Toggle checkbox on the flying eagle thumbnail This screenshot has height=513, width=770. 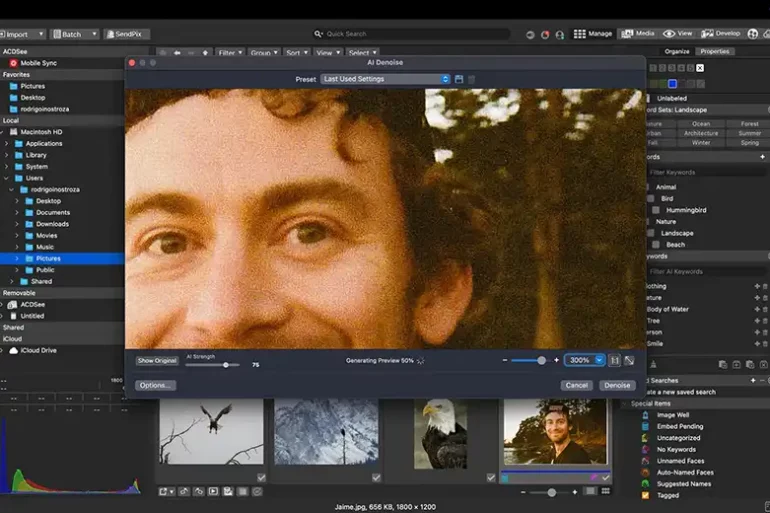pyautogui.click(x=261, y=477)
